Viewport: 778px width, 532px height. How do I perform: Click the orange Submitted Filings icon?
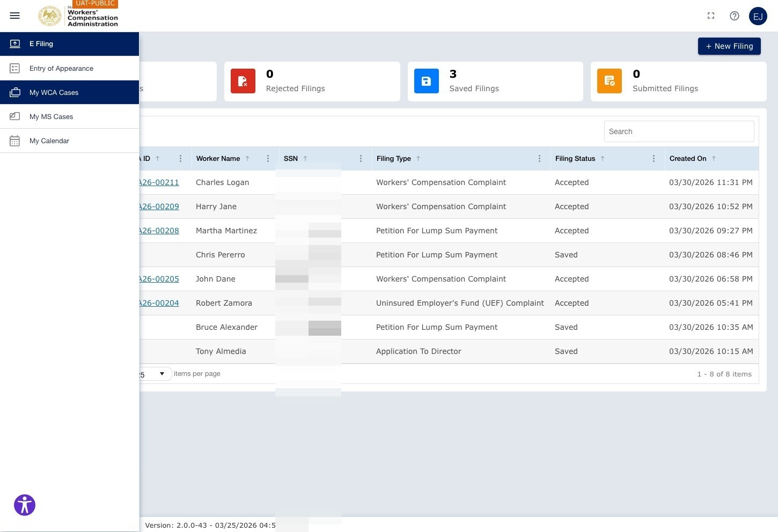tap(610, 81)
